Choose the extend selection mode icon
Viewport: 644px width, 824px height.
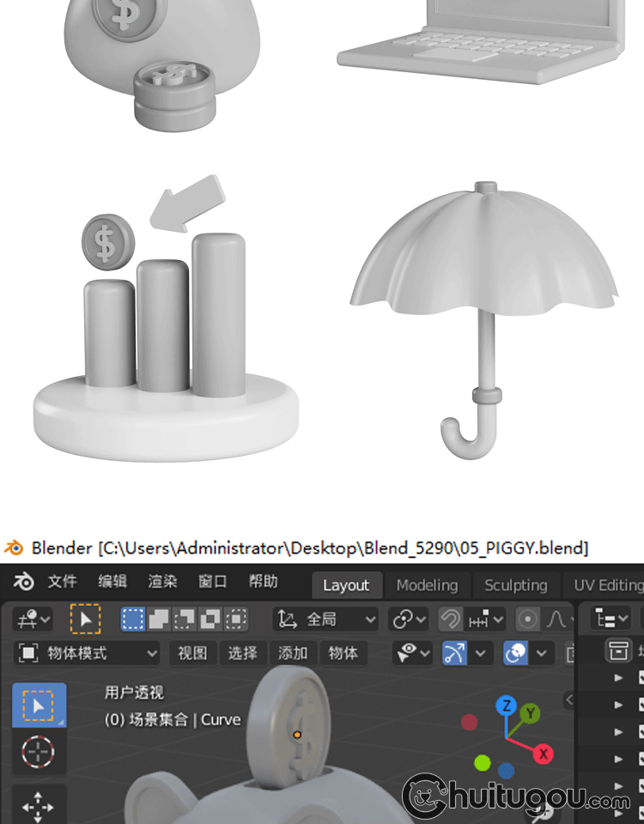159,619
